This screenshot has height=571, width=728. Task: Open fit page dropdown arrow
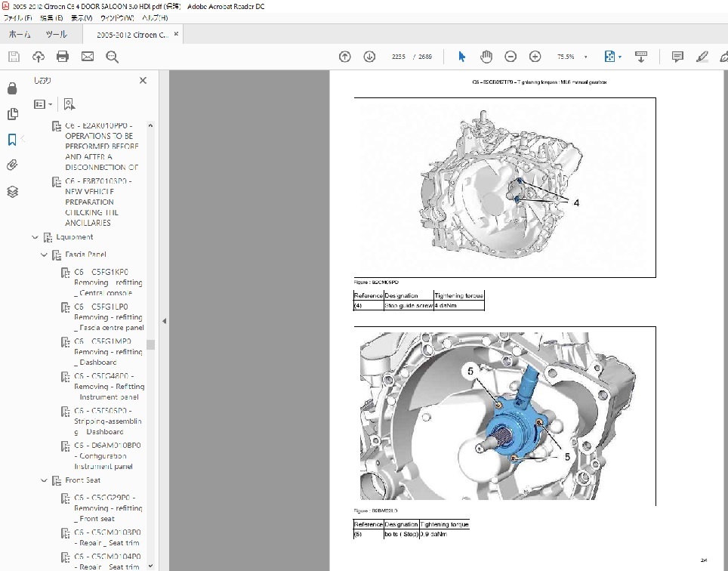click(x=620, y=57)
